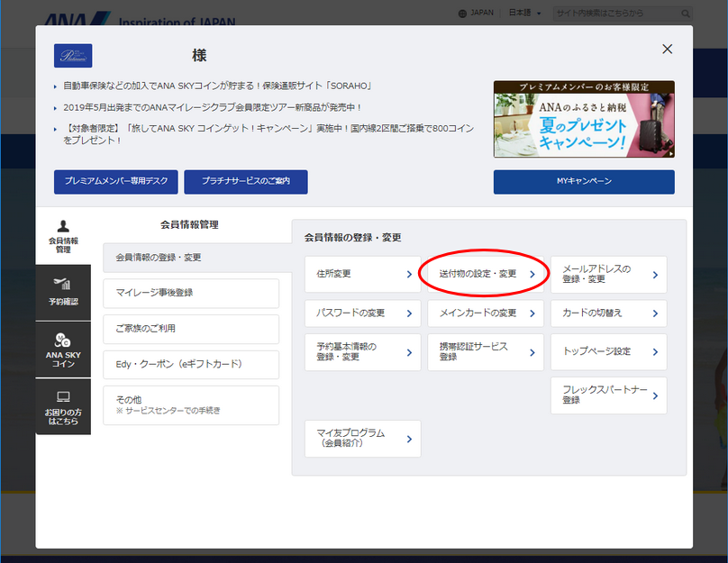Select ご家族のご利用 menu item

[191, 329]
